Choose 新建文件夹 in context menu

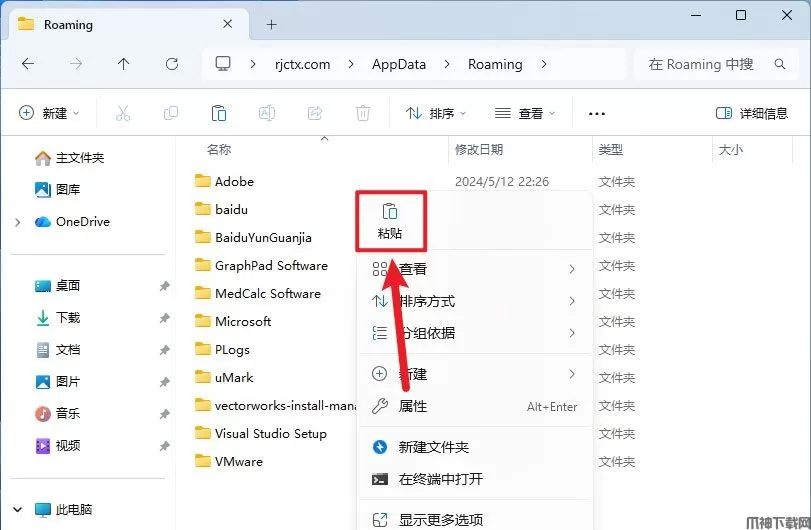474,447
